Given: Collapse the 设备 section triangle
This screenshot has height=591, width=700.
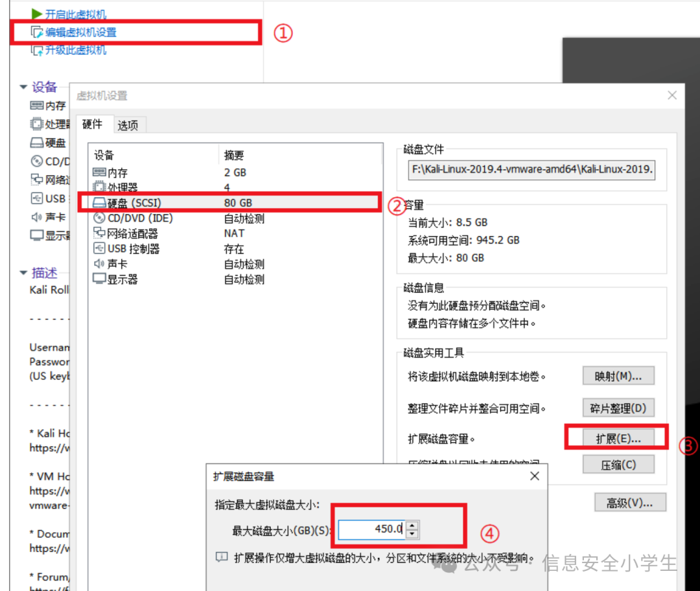Looking at the screenshot, I should coord(23,87).
